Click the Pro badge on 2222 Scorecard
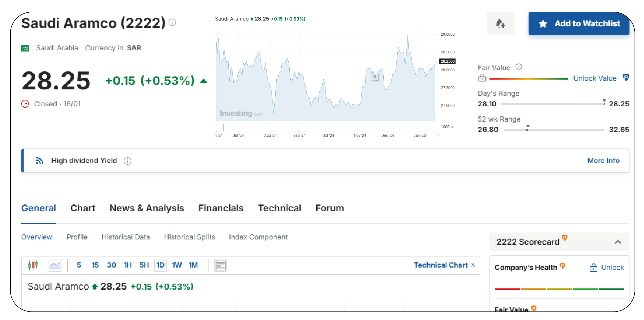This screenshot has width=644, height=320. click(565, 238)
